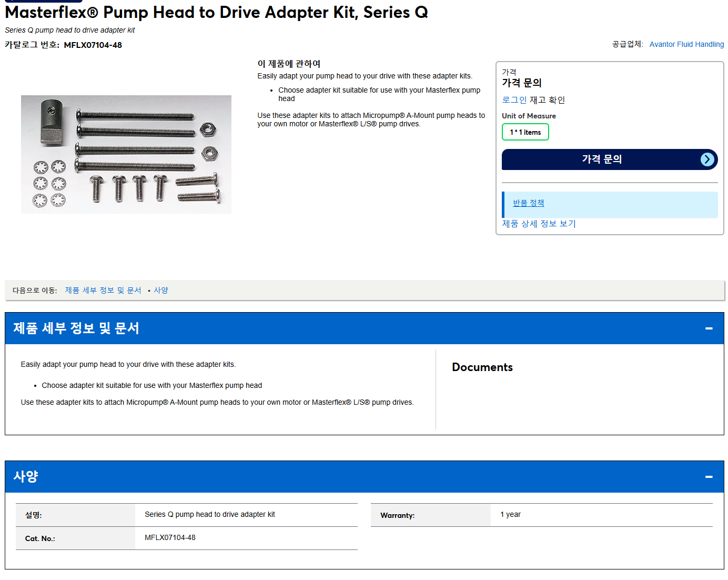Image resolution: width=728 pixels, height=580 pixels.
Task: Collapse the 제품 세부 정보 및 문서 section
Action: [709, 328]
